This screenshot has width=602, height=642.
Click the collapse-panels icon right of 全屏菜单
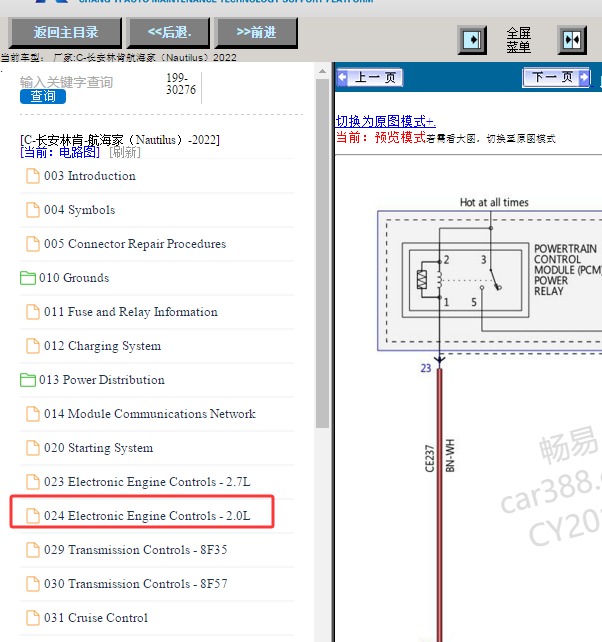[572, 40]
